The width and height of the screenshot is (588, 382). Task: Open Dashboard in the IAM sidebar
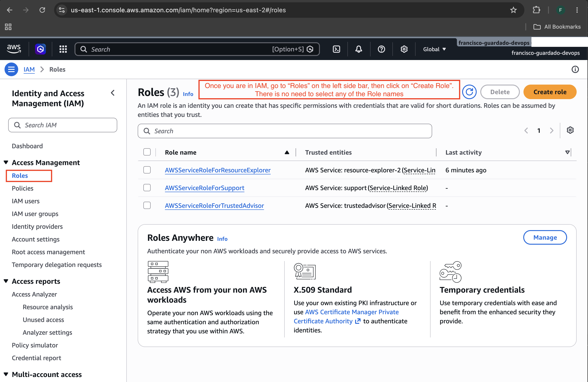click(27, 146)
